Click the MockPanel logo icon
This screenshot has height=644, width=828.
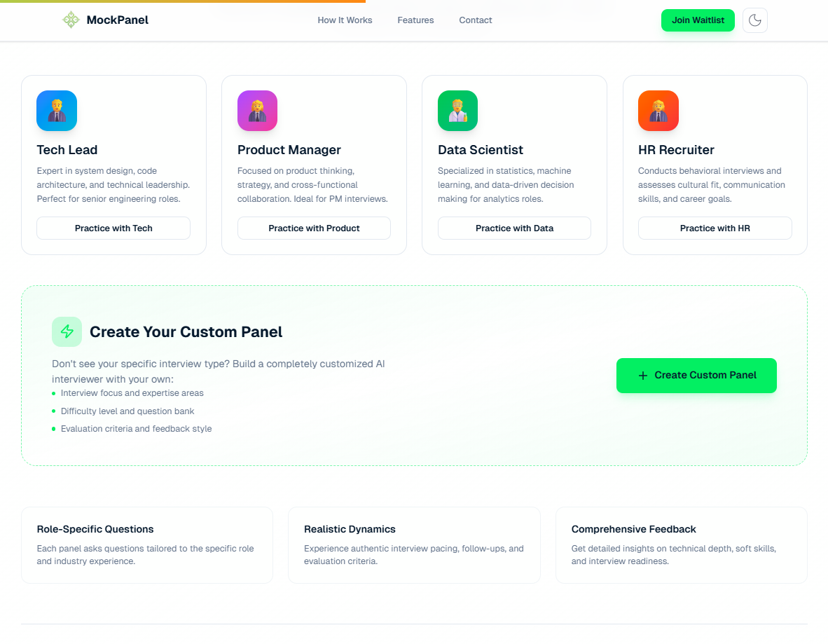coord(70,20)
